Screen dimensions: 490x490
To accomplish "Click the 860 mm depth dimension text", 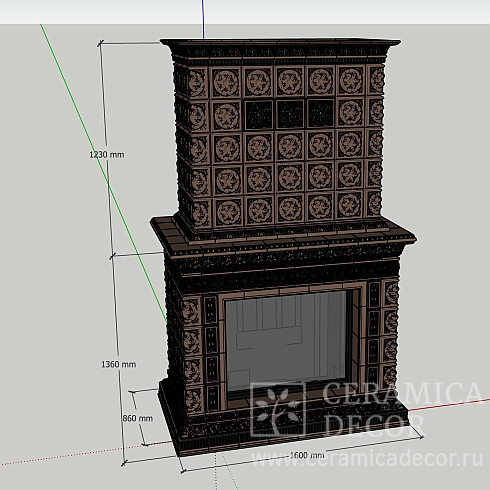I will click(x=138, y=418).
